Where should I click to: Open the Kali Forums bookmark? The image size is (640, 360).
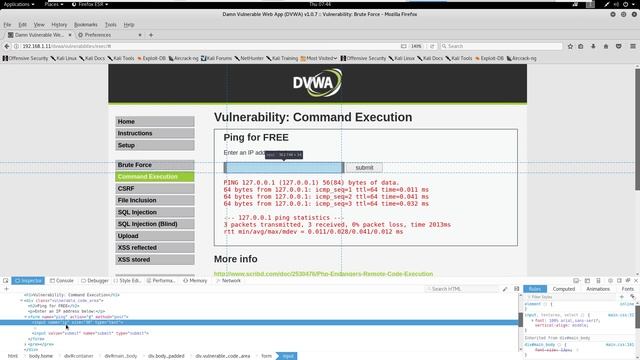coord(216,58)
